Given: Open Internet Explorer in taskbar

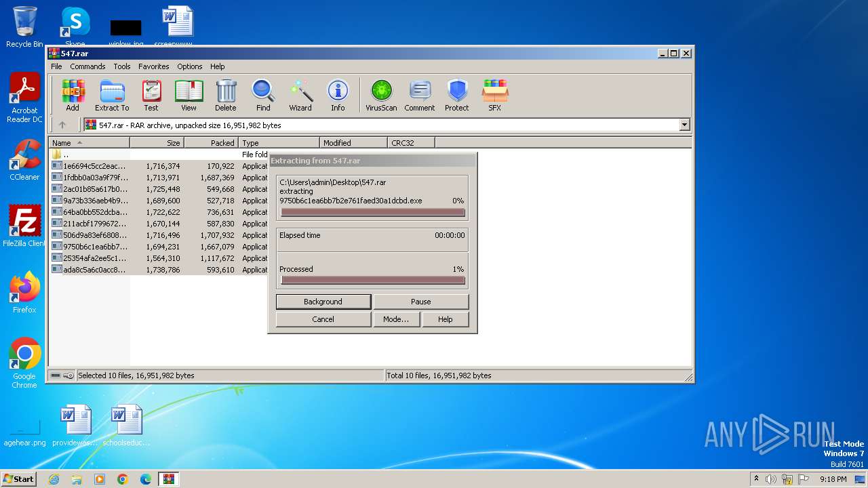Looking at the screenshot, I should [x=54, y=479].
